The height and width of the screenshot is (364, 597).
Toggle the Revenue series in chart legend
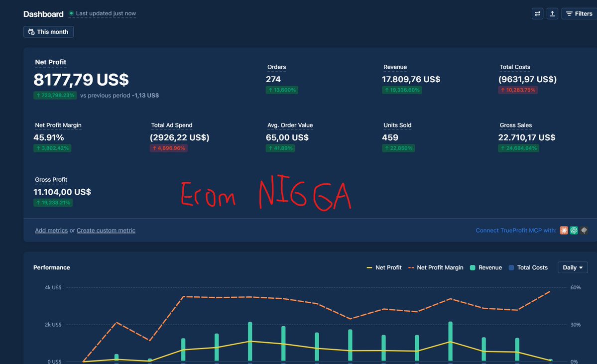[486, 268]
